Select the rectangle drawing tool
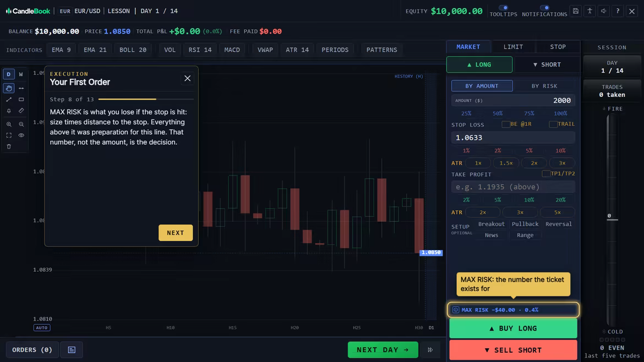The image size is (644, 362). tap(21, 100)
